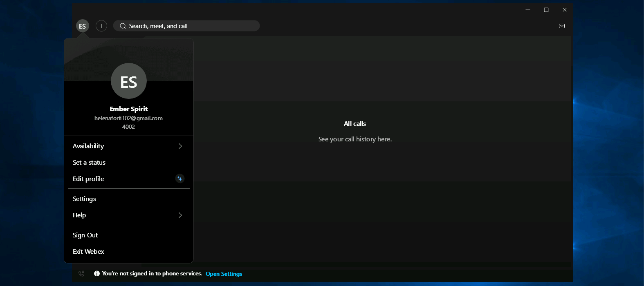Click the large ES profile picture

pos(129,81)
